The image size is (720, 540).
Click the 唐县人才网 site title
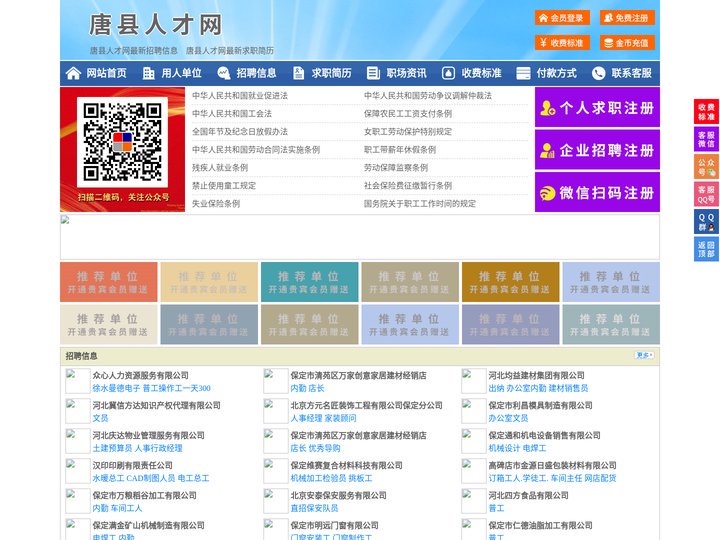155,24
